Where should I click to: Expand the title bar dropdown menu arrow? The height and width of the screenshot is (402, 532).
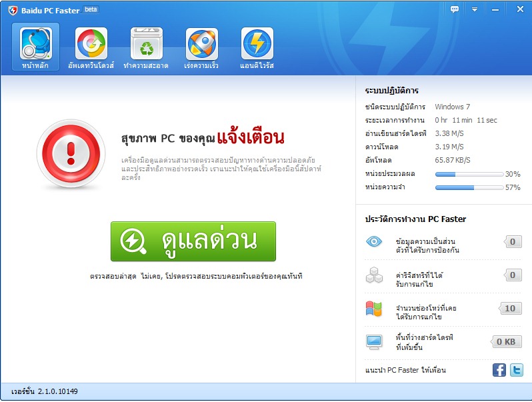pyautogui.click(x=475, y=9)
